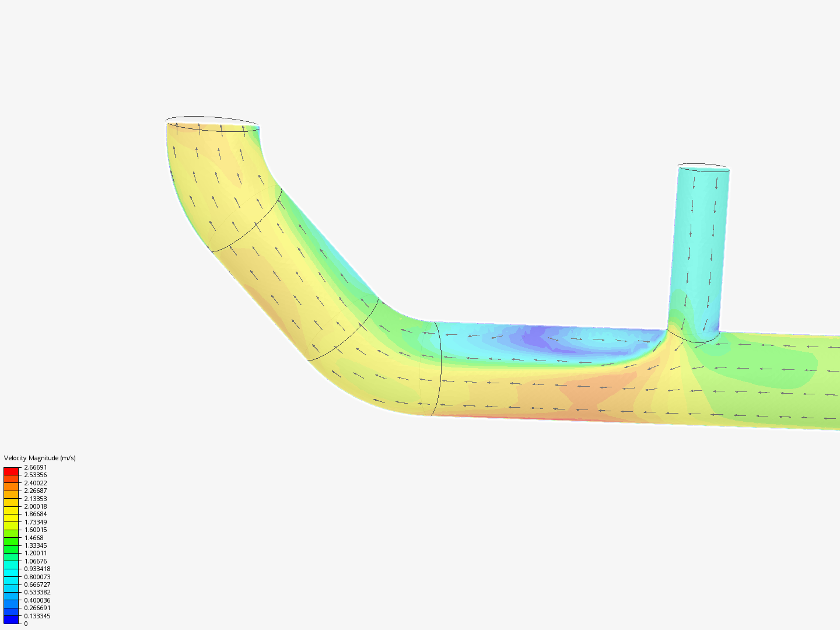The height and width of the screenshot is (630, 840).
Task: Pick legend value 1.06676
Action: click(x=36, y=561)
